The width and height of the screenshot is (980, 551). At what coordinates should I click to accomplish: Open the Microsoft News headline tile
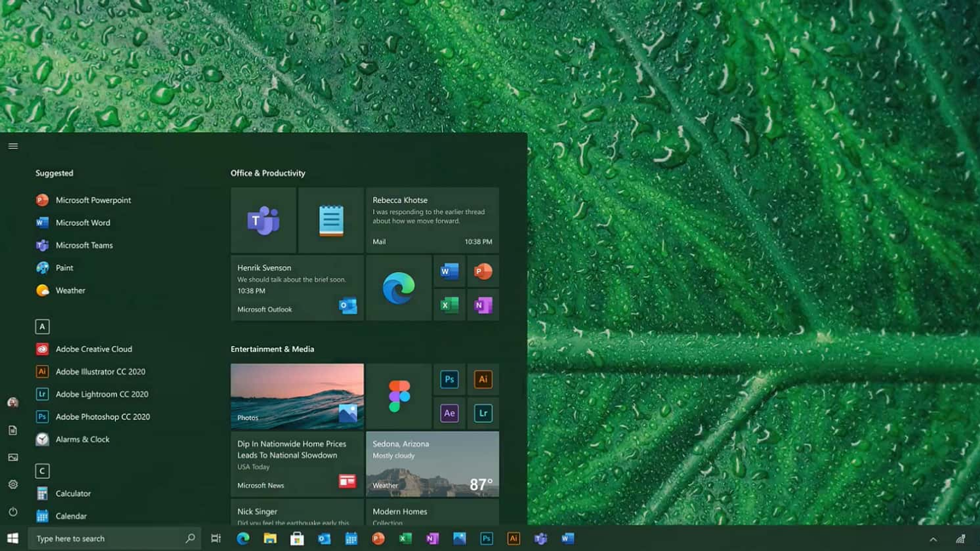pos(297,464)
